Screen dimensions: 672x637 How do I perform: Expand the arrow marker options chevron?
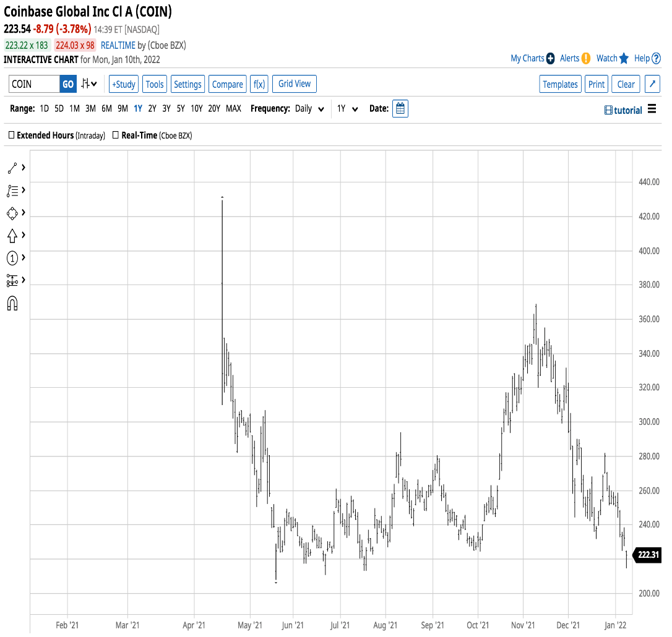pos(23,234)
